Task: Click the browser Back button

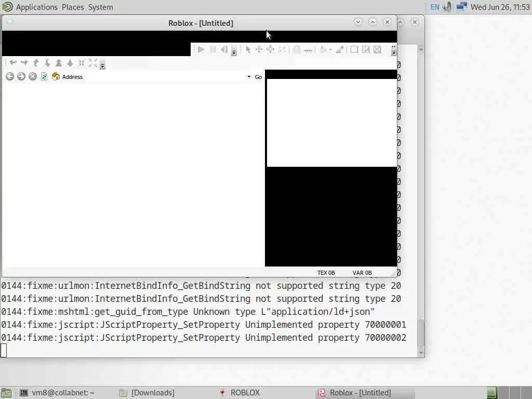Action: point(10,77)
